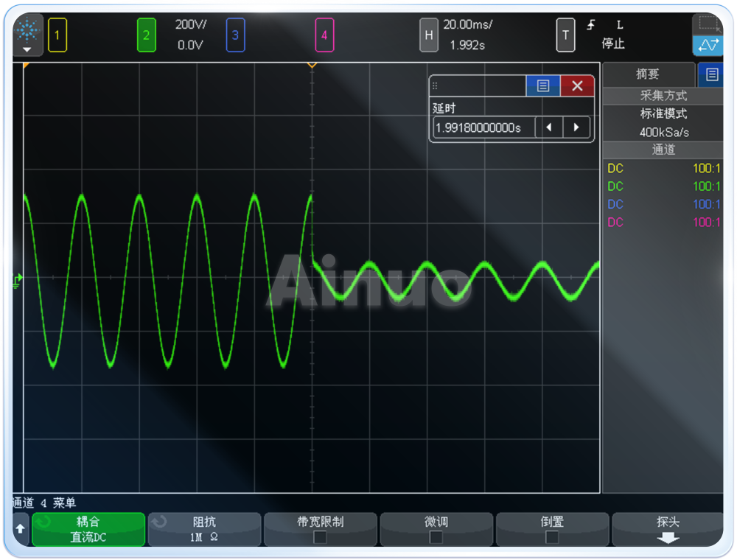This screenshot has width=737, height=560.
Task: Select channel 3 blue button
Action: [x=235, y=35]
